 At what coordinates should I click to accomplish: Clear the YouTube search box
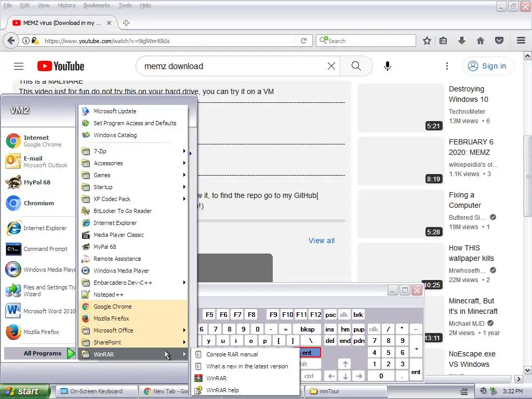pyautogui.click(x=331, y=66)
